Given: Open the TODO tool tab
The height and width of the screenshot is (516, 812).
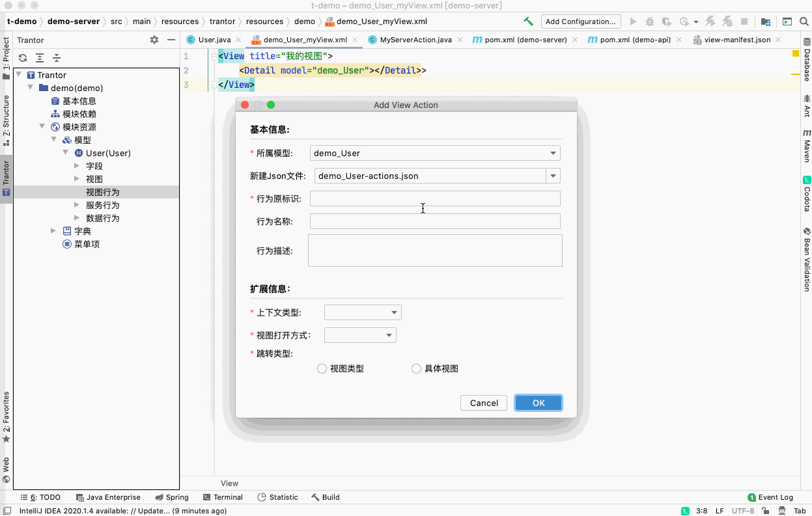Looking at the screenshot, I should point(40,497).
